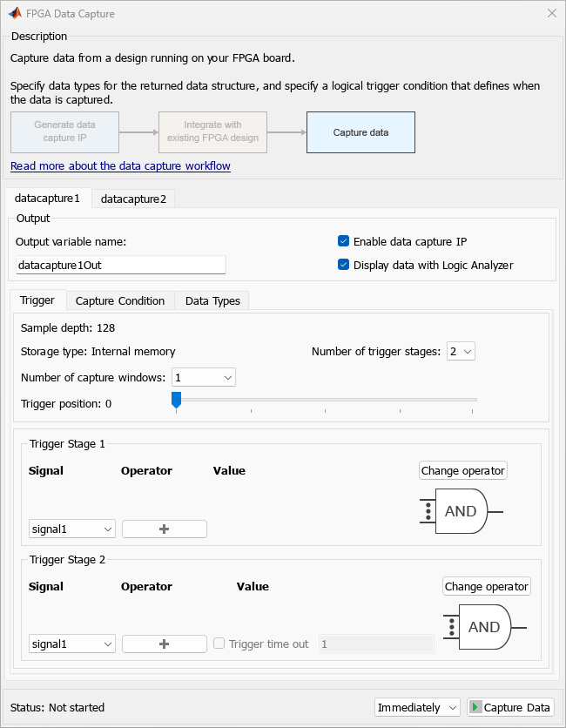Open the Number of trigger stages dropdown
This screenshot has width=566, height=728.
pos(461,352)
